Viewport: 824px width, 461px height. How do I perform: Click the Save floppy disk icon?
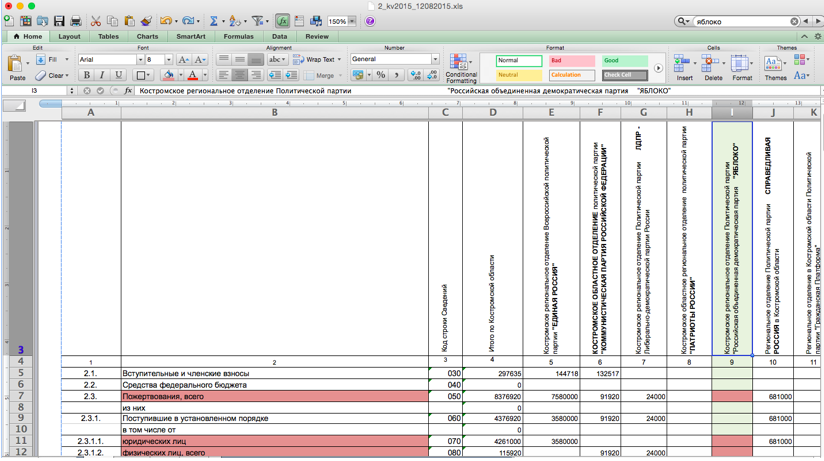(x=59, y=21)
